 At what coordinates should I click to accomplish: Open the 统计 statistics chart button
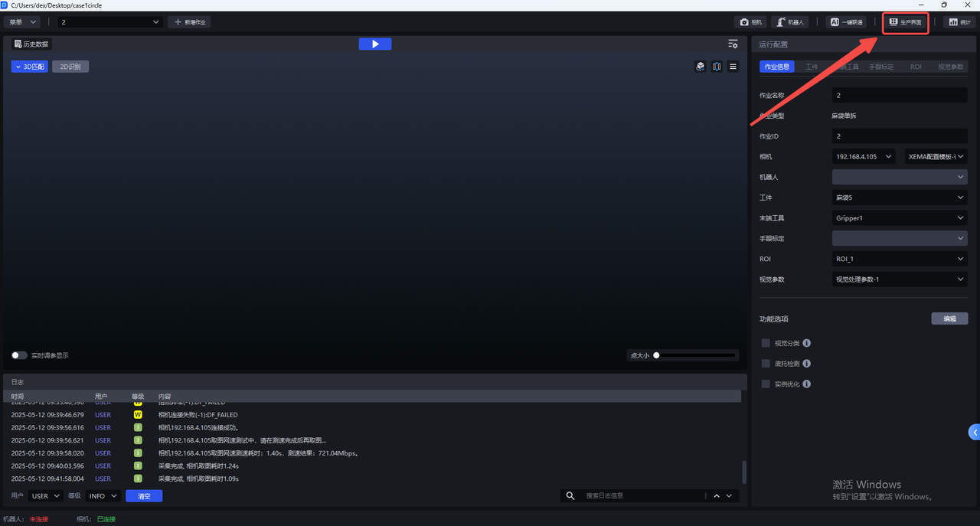pyautogui.click(x=959, y=22)
